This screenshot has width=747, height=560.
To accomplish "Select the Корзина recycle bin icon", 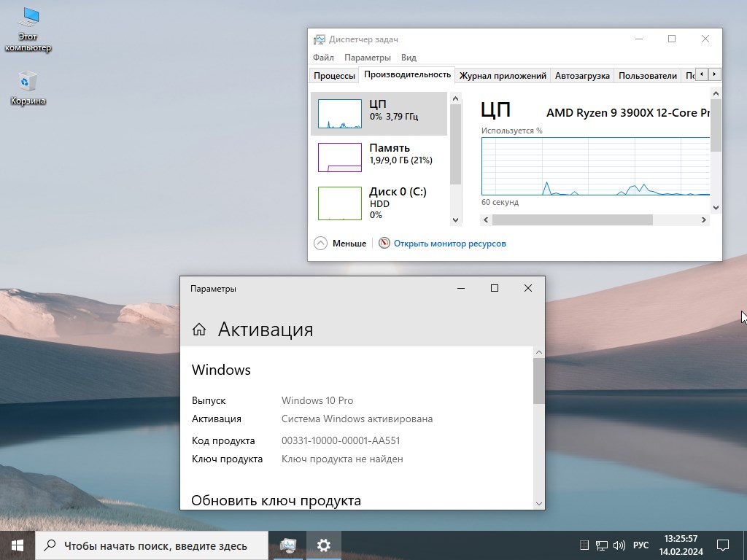I will click(28, 88).
